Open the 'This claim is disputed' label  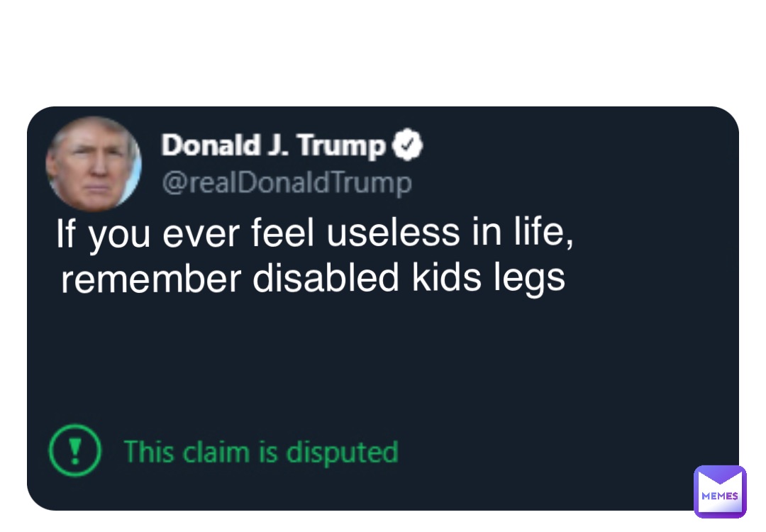[x=261, y=451]
